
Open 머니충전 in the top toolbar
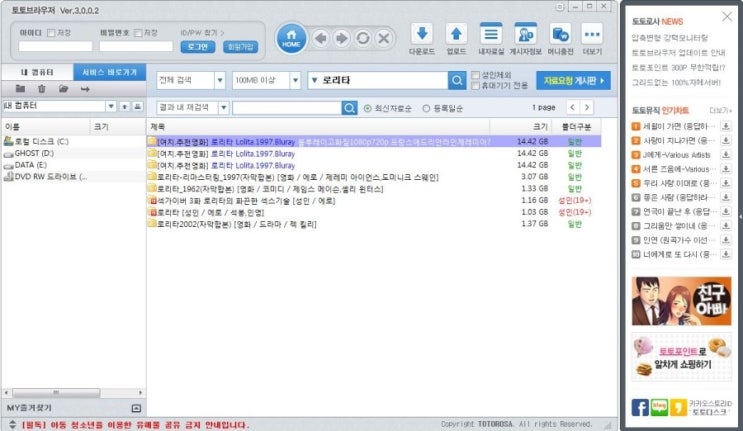coord(561,39)
